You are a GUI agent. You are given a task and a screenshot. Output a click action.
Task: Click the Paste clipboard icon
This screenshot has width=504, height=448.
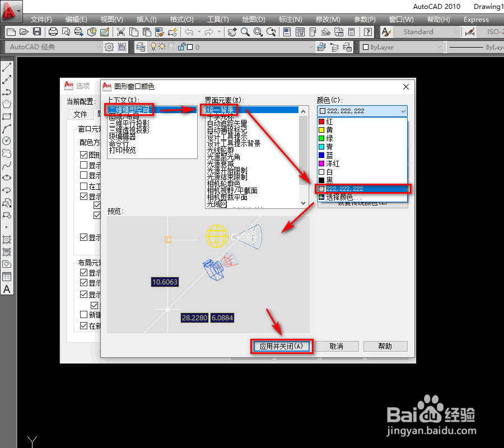(147, 32)
